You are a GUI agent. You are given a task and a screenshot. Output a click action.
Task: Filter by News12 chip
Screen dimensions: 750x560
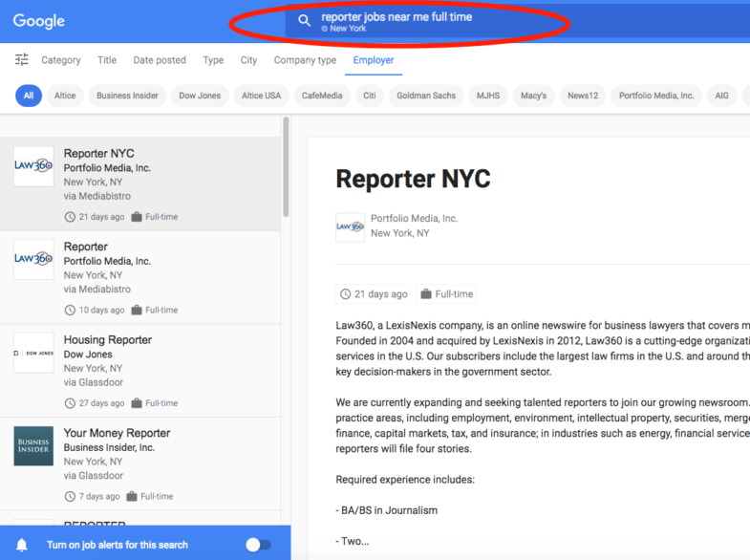click(x=583, y=96)
